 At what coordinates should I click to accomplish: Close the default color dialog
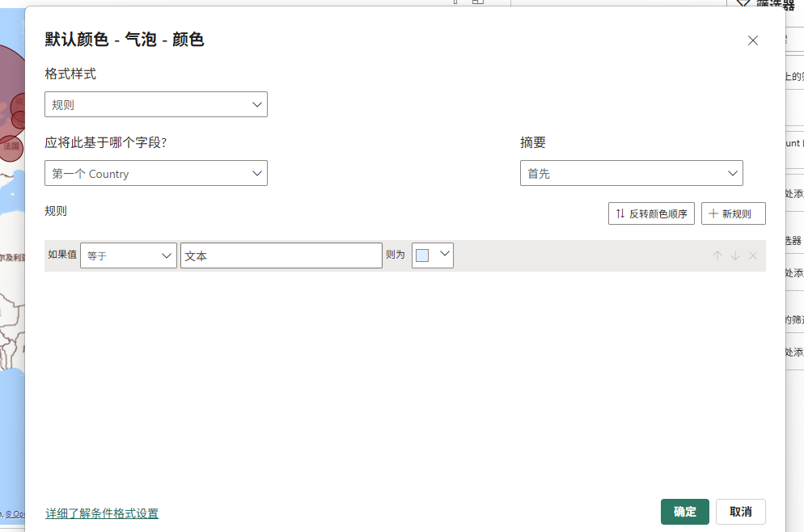point(752,40)
